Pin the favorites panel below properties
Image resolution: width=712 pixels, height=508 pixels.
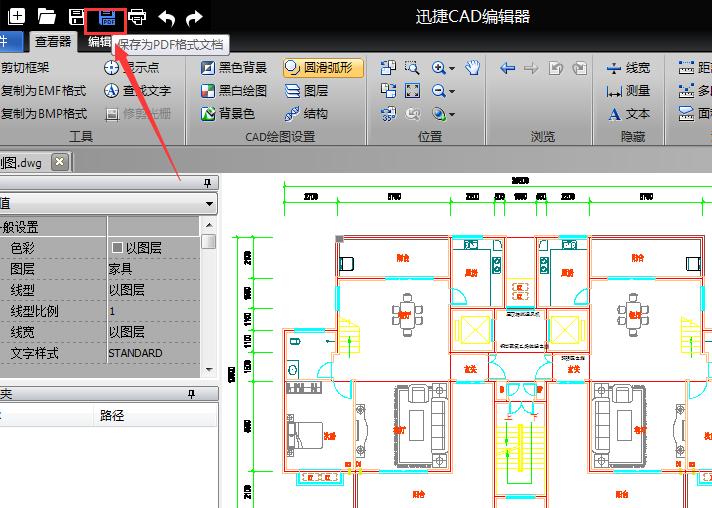(x=192, y=394)
